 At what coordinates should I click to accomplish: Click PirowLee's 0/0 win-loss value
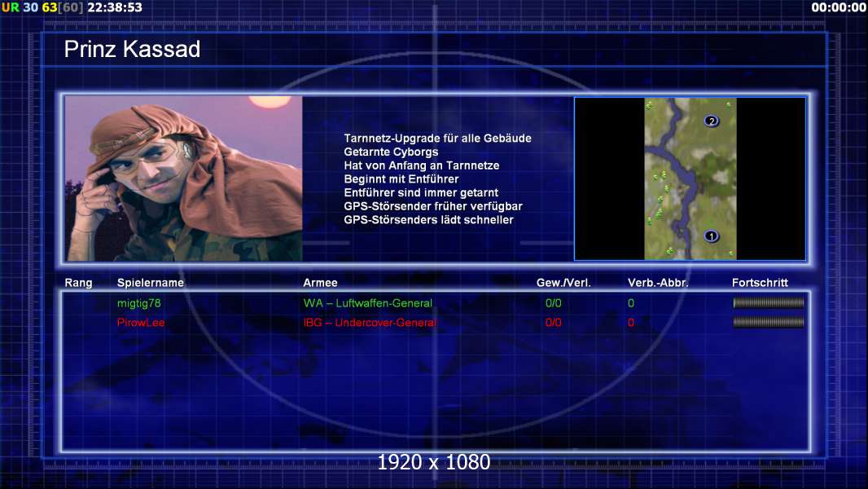(x=553, y=322)
